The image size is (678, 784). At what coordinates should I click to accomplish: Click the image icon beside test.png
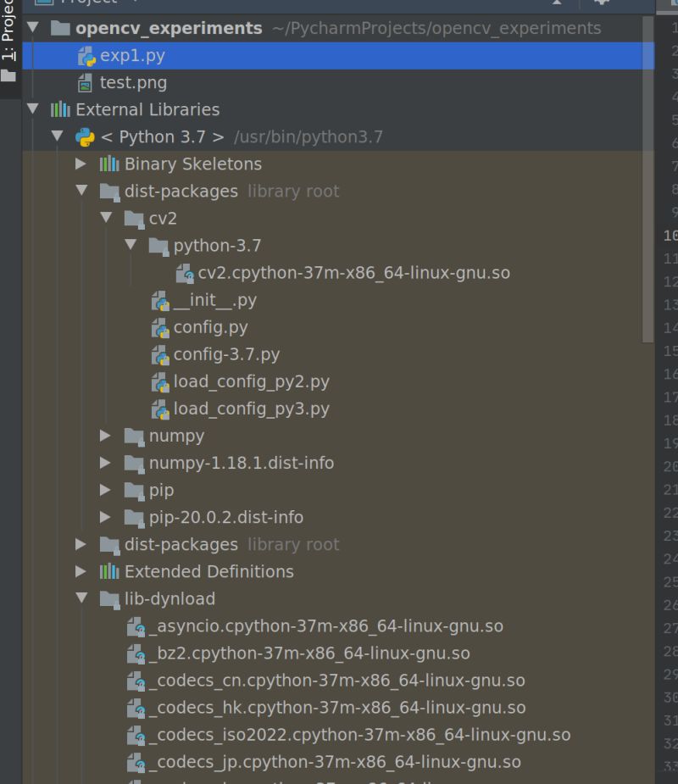pos(86,82)
